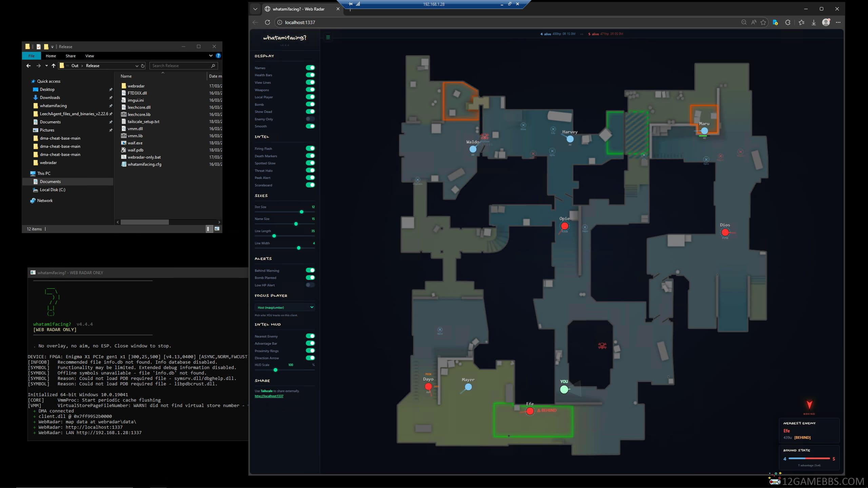Viewport: 868px width, 488px height.
Task: Select the whatamifacing.cfg file
Action: click(x=144, y=164)
